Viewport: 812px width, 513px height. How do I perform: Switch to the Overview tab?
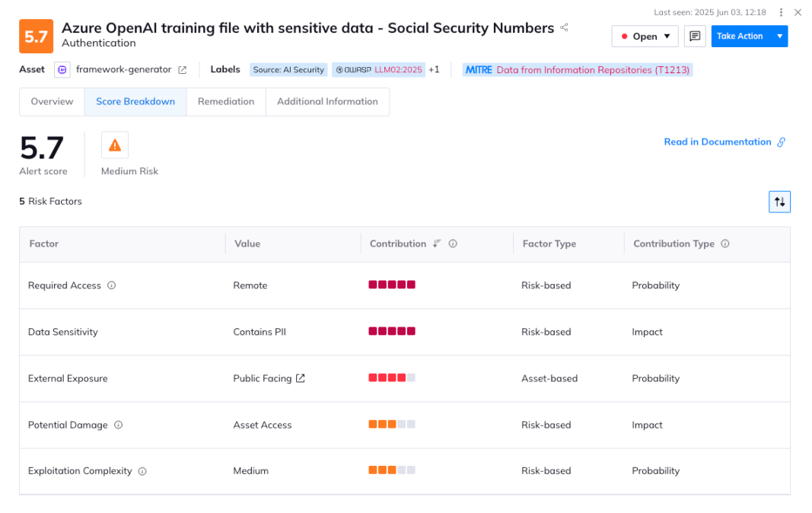click(52, 101)
